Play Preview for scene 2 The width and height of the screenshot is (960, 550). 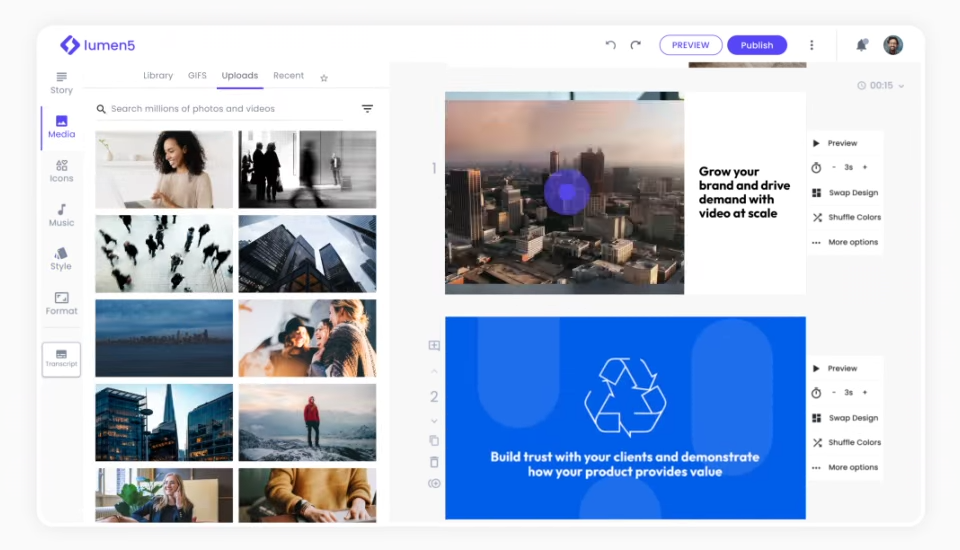[x=835, y=368]
